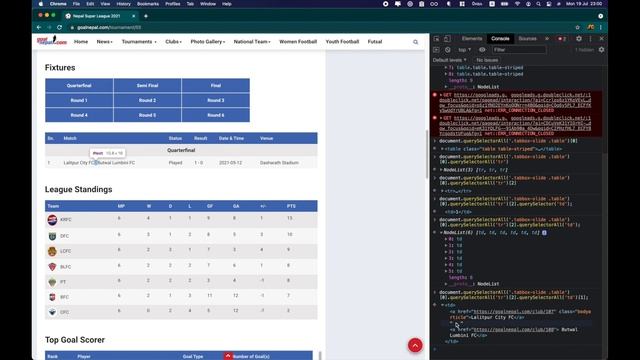
Task: Open the News dropdown menu
Action: click(x=104, y=42)
